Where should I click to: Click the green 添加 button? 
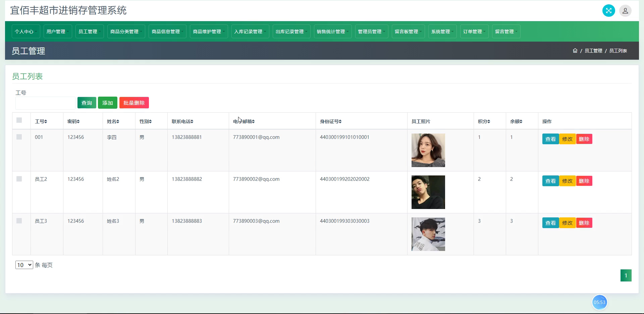tap(108, 103)
